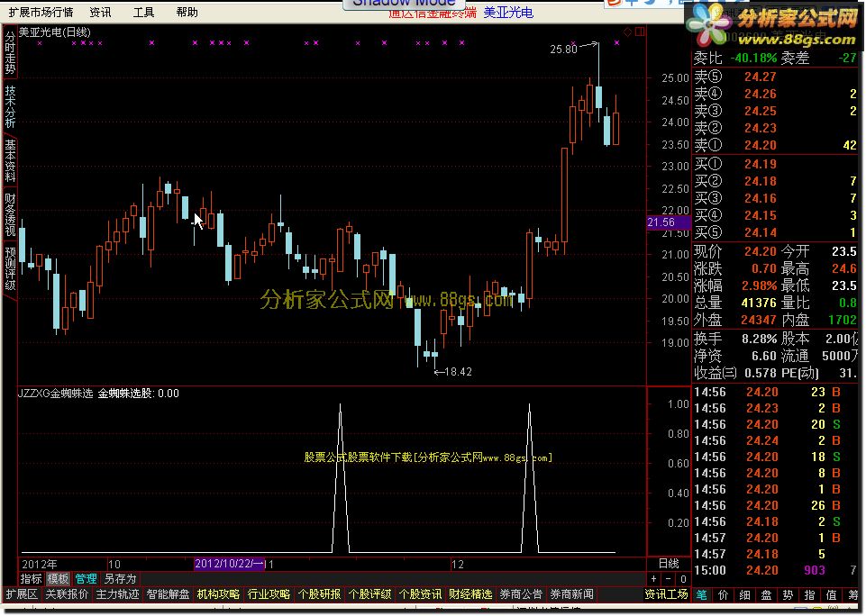The image size is (866, 616).
Task: Open the 资讯 menu
Action: coord(100,12)
